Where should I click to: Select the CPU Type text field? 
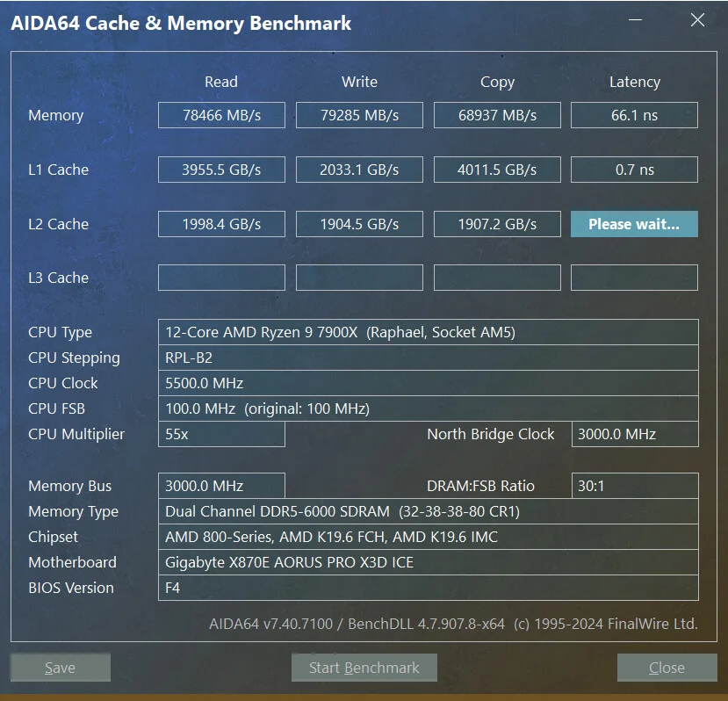(x=428, y=332)
